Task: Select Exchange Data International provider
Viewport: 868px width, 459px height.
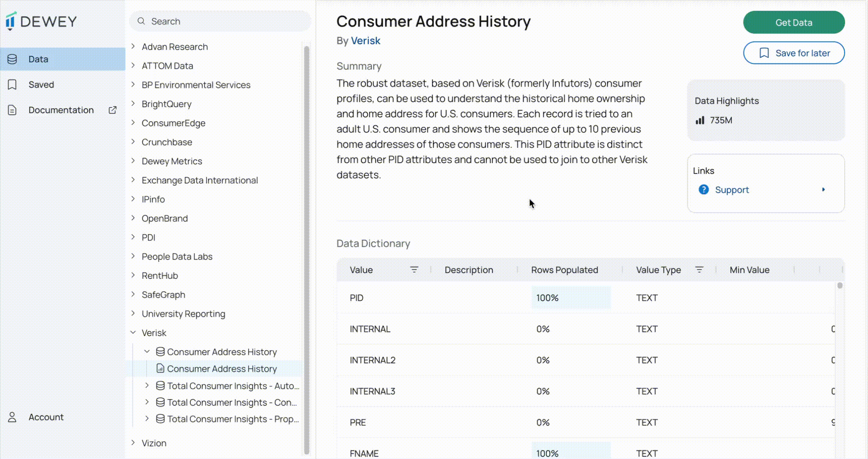Action: click(x=200, y=181)
